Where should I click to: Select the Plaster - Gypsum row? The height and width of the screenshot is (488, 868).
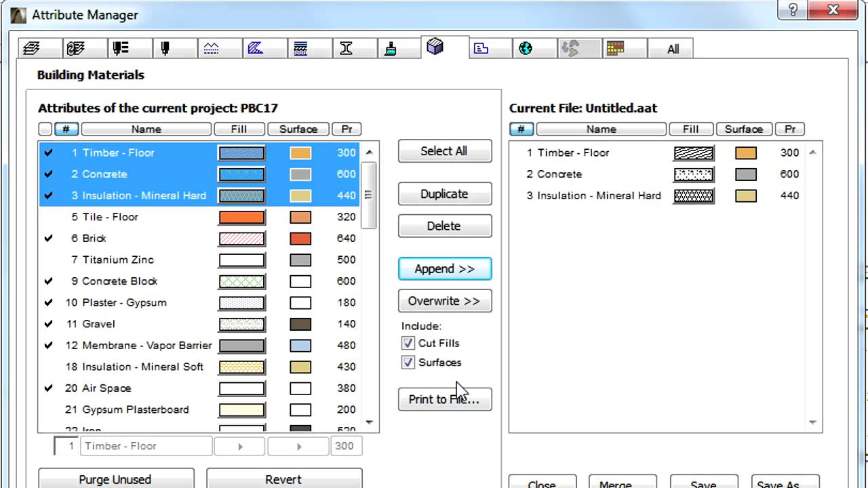201,302
